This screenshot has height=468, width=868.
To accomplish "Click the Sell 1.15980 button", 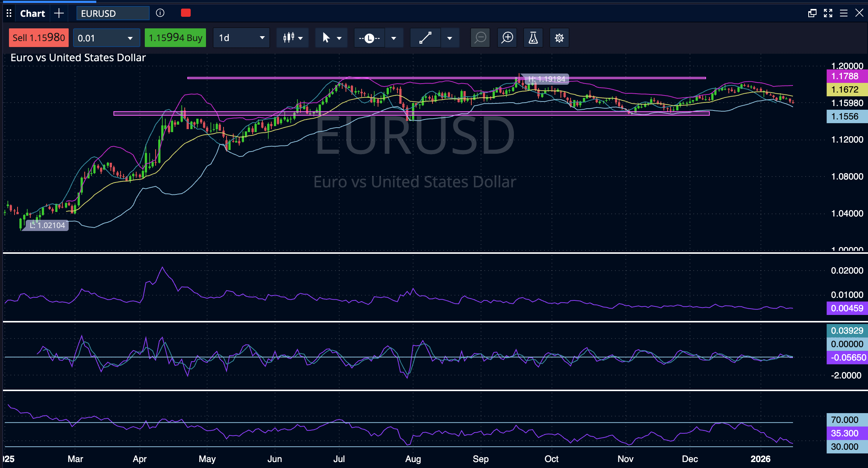I will click(38, 37).
